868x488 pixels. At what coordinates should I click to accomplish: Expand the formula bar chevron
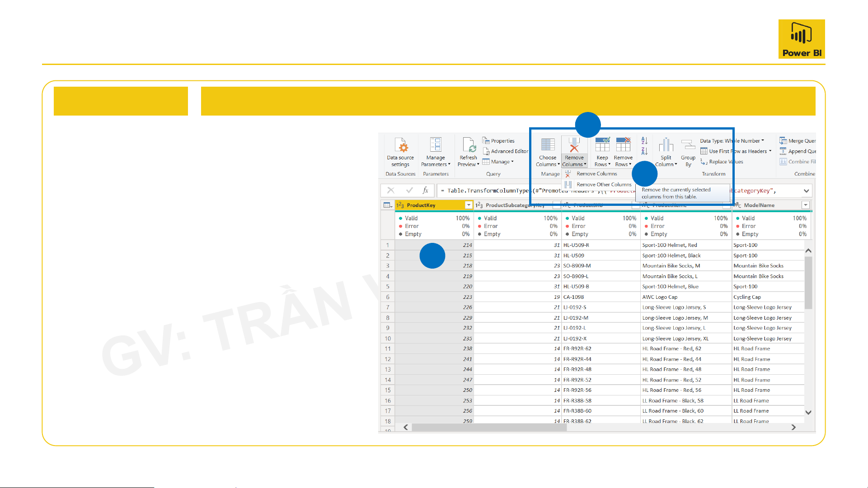click(806, 191)
